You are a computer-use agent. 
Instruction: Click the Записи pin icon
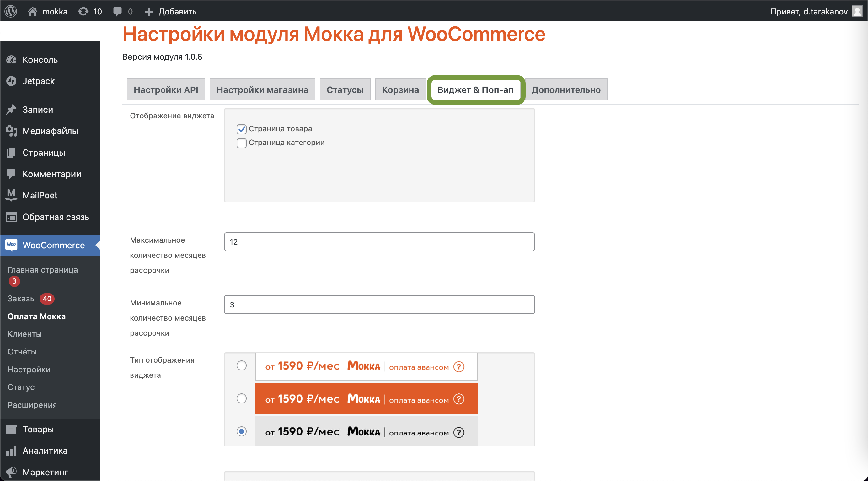[12, 110]
